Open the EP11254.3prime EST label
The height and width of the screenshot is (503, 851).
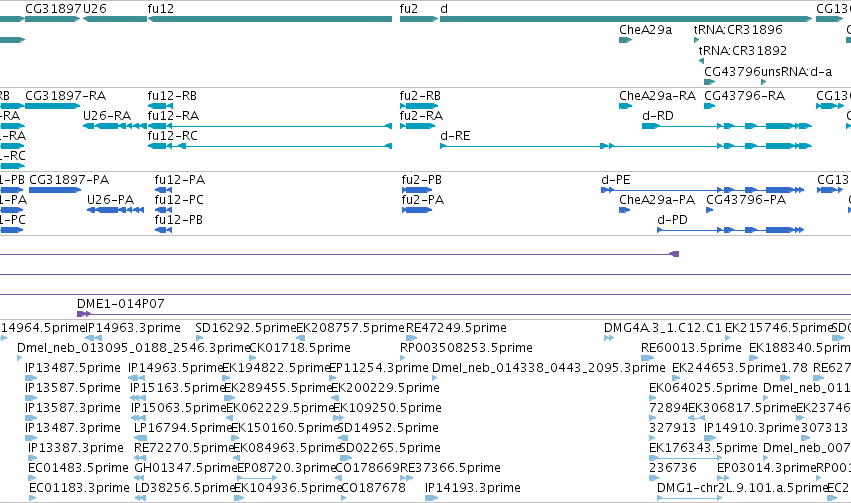(379, 368)
